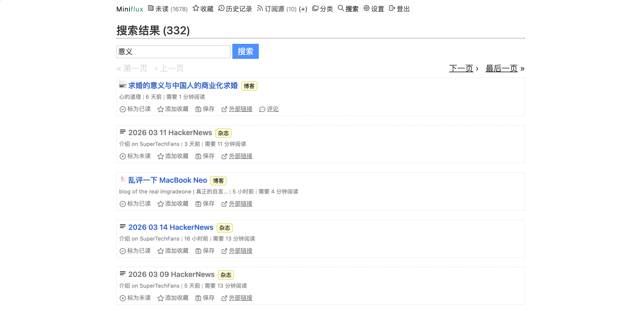
Task: Open the 未读 (1678) unread list
Action: point(168,9)
